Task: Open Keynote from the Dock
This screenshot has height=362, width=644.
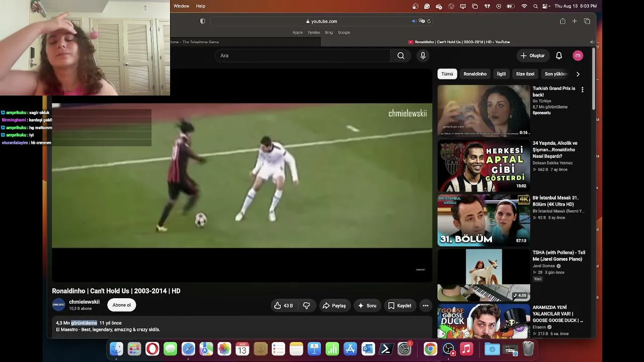Action: pyautogui.click(x=314, y=348)
